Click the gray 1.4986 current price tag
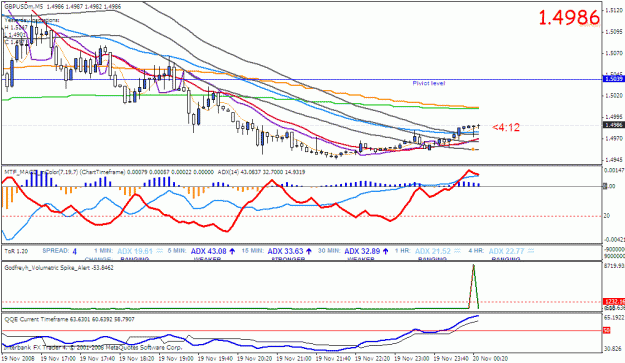This screenshot has height=363, width=625. tap(614, 125)
